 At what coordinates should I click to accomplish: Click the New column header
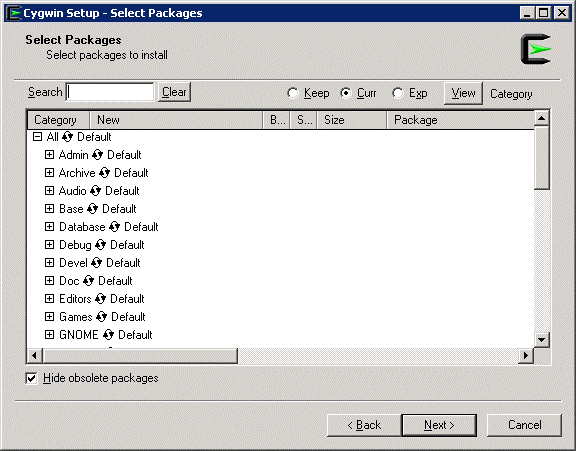pyautogui.click(x=176, y=120)
